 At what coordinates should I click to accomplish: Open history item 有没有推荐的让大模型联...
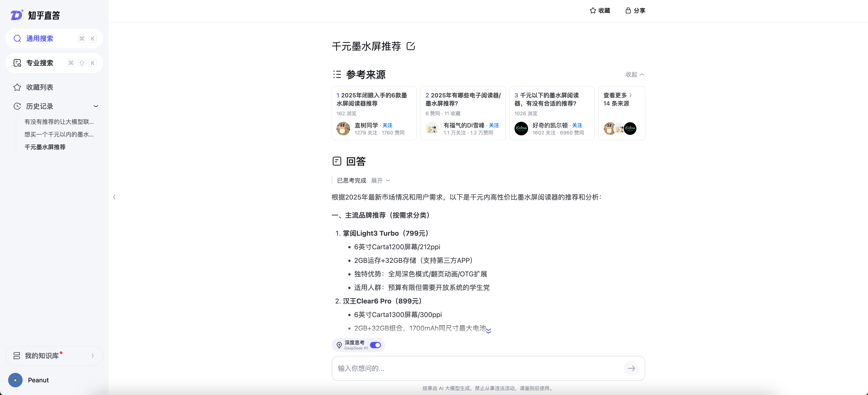coord(59,122)
